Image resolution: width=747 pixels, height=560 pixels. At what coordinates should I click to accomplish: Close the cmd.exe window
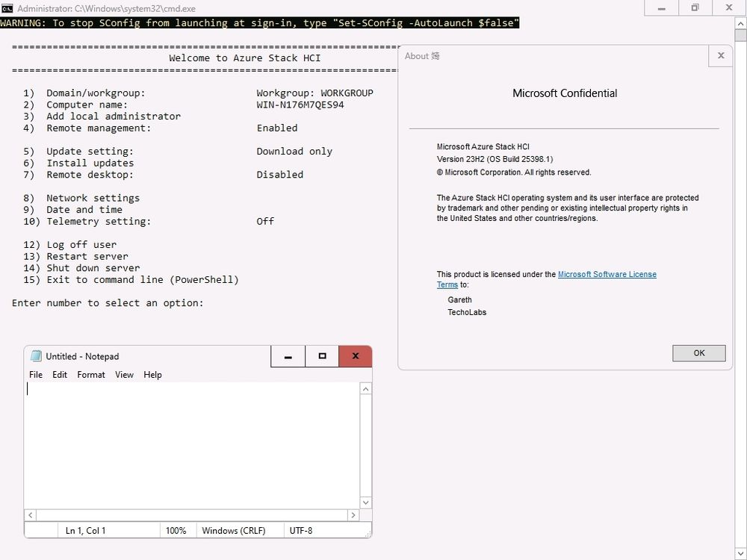point(729,8)
